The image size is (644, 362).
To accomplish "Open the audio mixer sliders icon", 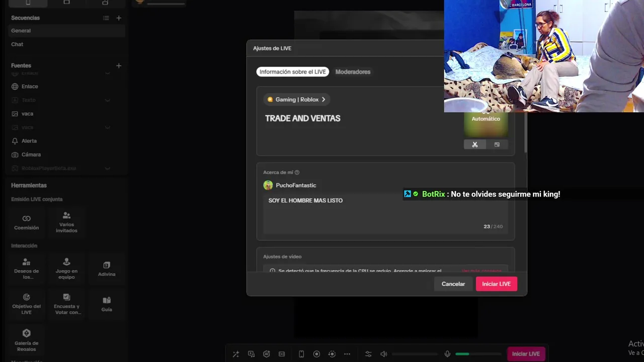I will coord(368,354).
